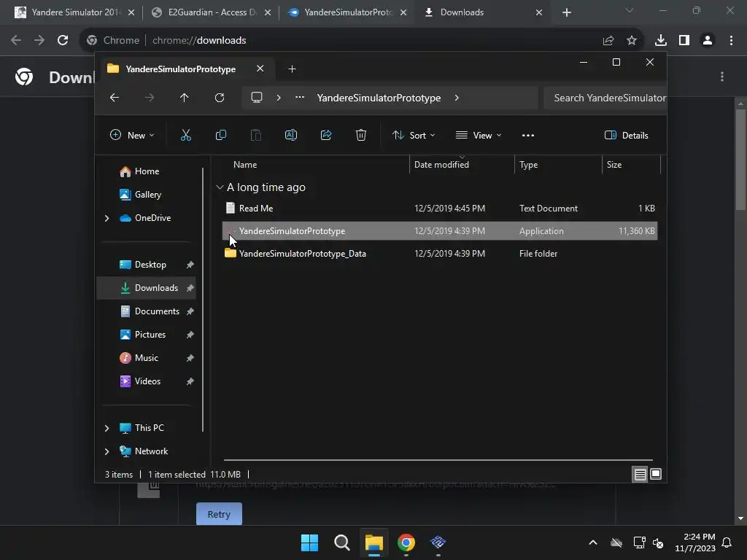Show hidden system tray icons
Viewport: 747px width, 560px height.
[593, 542]
